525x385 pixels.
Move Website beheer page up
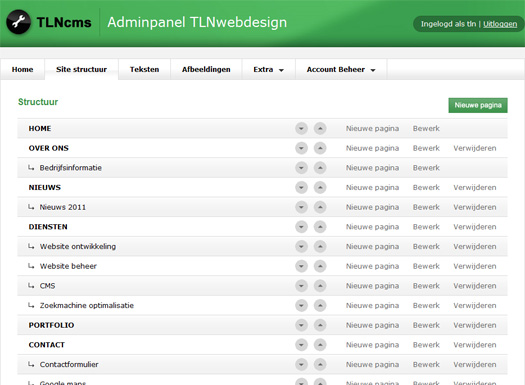[x=320, y=266]
